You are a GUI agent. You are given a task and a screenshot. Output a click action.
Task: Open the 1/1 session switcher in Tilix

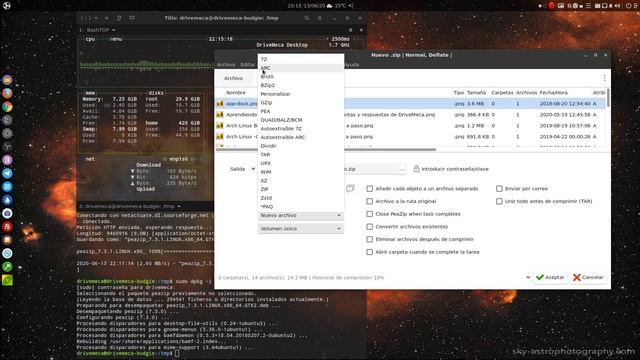pyautogui.click(x=88, y=18)
